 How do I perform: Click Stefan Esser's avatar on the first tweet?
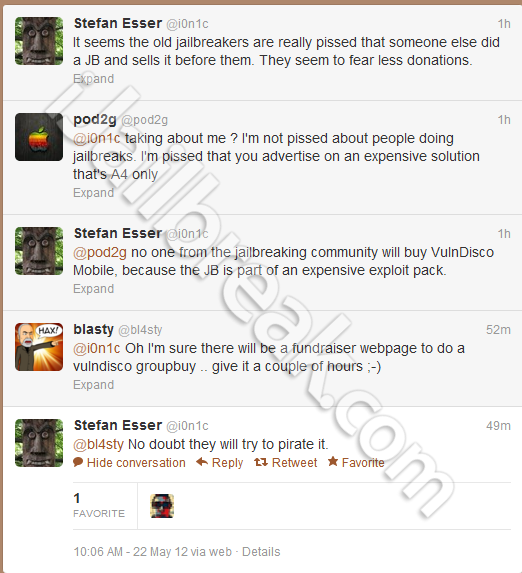coord(39,41)
